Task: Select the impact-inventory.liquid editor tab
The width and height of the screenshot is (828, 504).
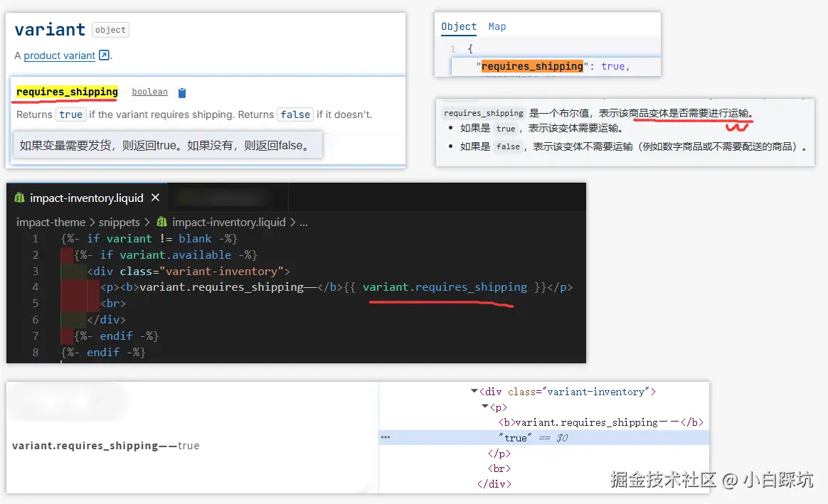Action: tap(87, 198)
